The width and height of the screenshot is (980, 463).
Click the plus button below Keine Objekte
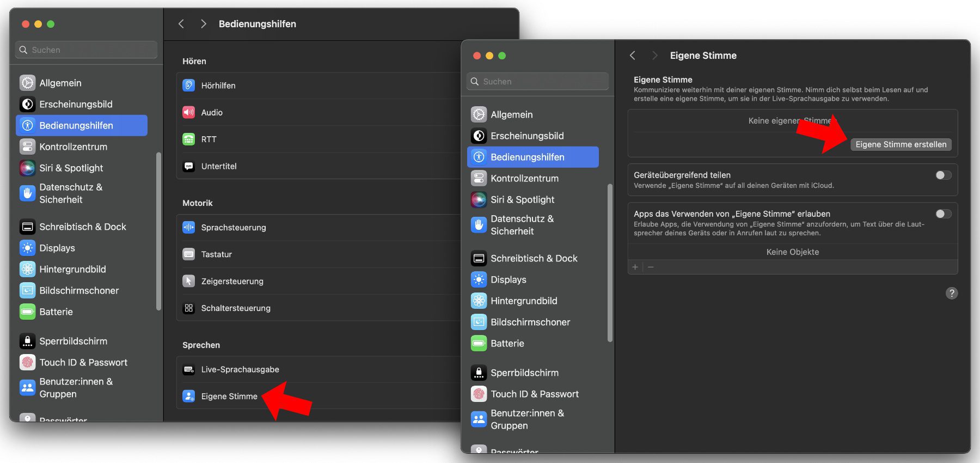pos(635,267)
